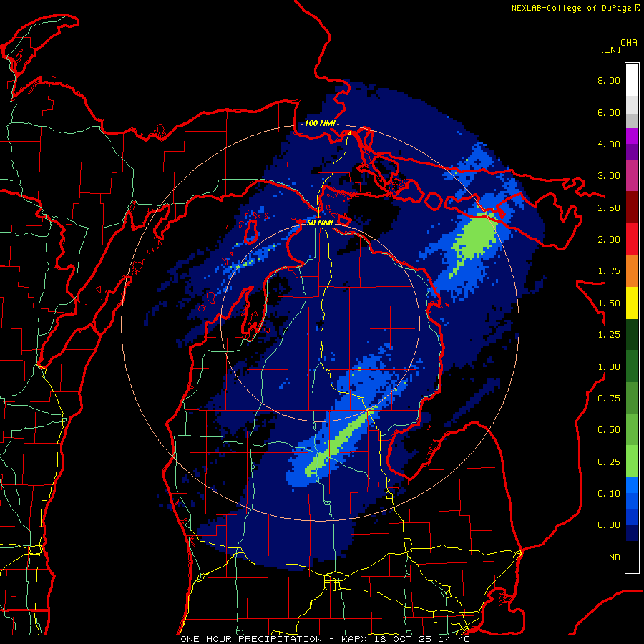The width and height of the screenshot is (644, 644).
Task: Click the 3.00 legend value
Action: 609,176
